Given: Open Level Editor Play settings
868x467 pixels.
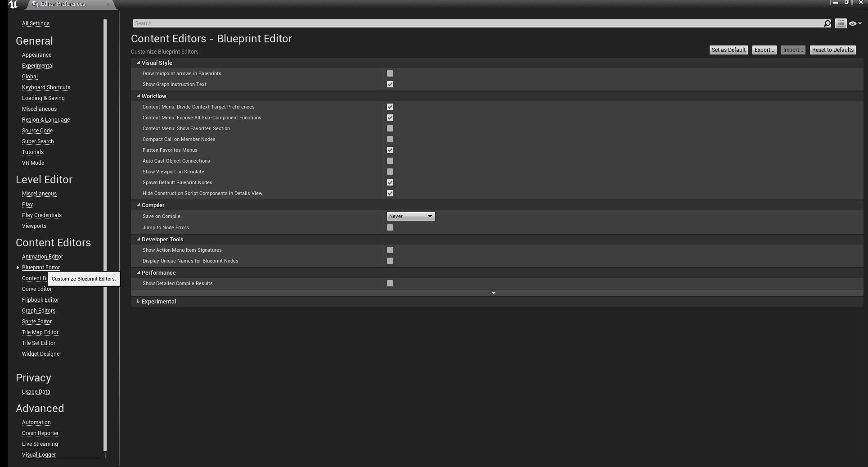Looking at the screenshot, I should click(x=27, y=204).
